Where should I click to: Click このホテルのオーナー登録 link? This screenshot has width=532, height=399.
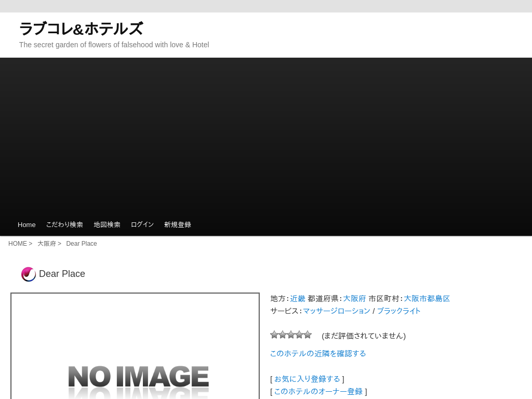pos(318,392)
